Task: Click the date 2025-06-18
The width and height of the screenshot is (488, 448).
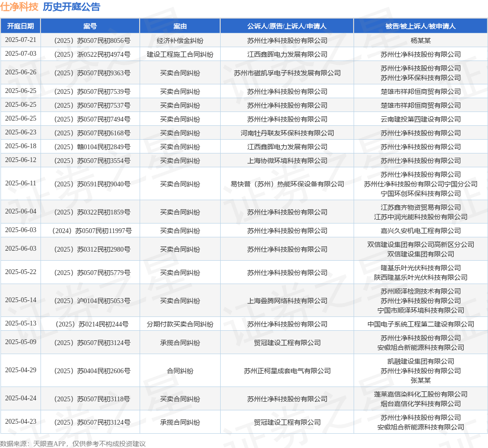Action: (20, 146)
